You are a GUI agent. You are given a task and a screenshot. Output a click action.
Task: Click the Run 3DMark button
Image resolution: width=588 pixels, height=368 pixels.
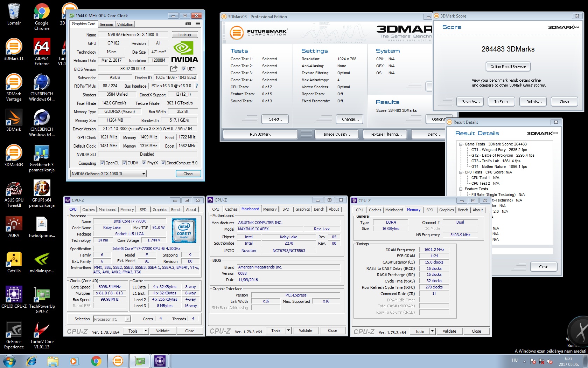click(x=260, y=134)
